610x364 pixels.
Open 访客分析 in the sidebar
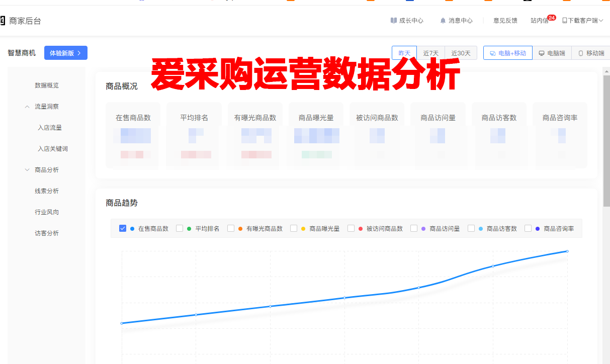coord(47,233)
